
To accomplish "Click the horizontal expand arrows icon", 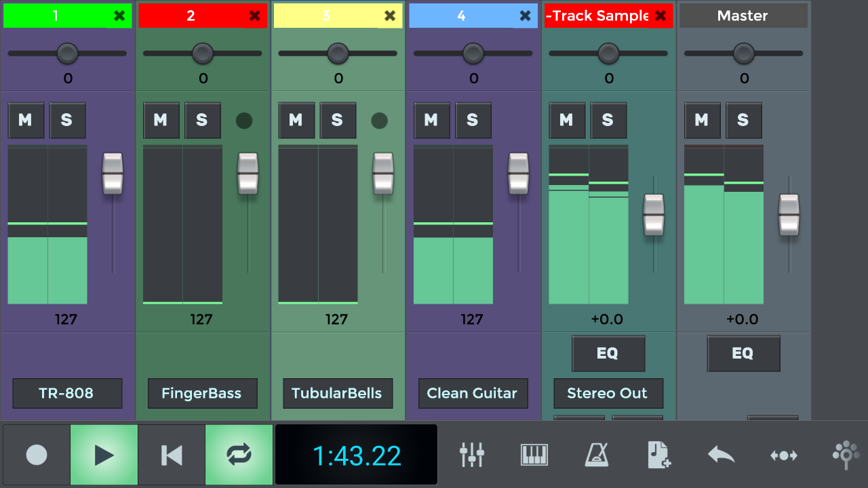I will (783, 455).
